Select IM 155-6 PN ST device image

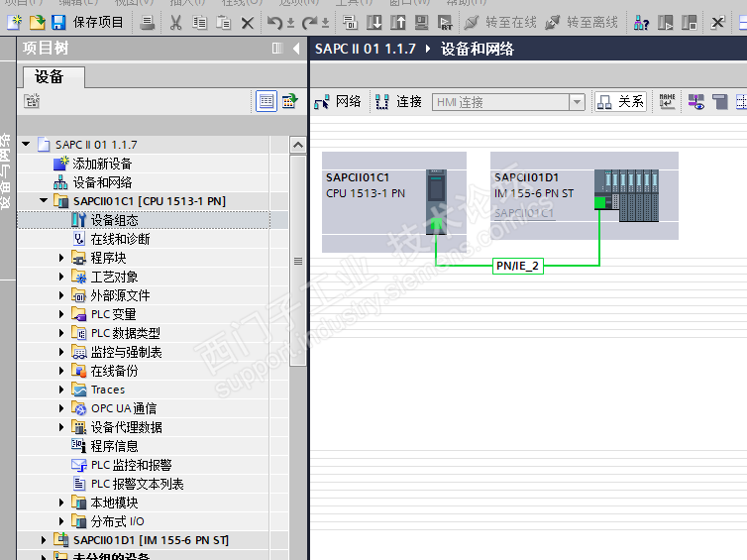pos(626,195)
